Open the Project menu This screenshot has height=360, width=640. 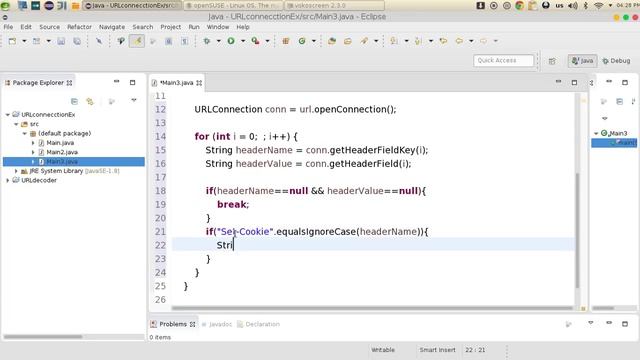coord(171,27)
